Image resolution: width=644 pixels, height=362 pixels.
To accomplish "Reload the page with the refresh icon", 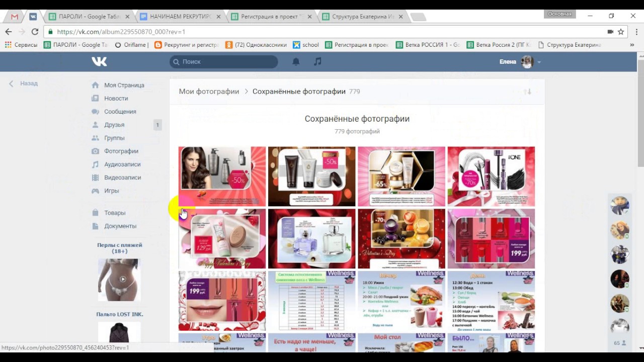I will point(35,32).
